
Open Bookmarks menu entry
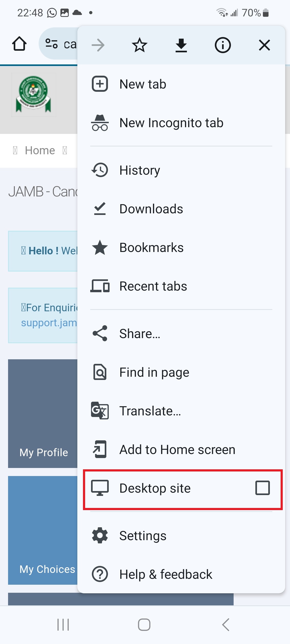pos(181,247)
